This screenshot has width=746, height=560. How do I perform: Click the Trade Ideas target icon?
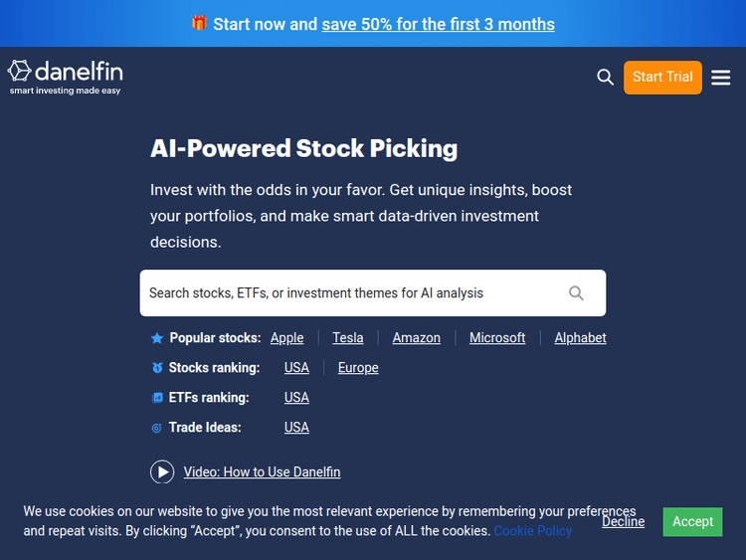pos(157,428)
